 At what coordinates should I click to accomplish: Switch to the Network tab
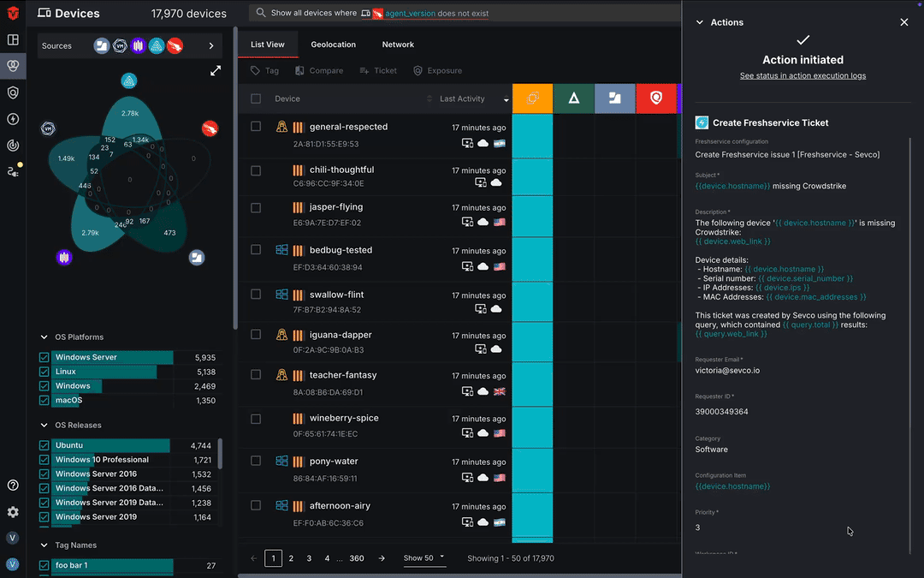pyautogui.click(x=398, y=45)
